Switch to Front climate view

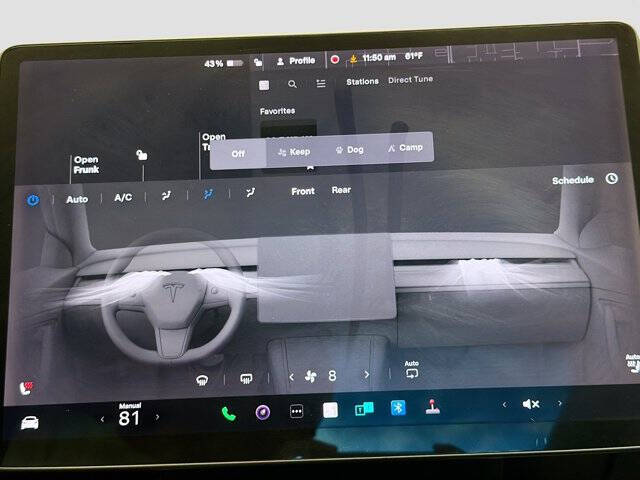pos(303,191)
